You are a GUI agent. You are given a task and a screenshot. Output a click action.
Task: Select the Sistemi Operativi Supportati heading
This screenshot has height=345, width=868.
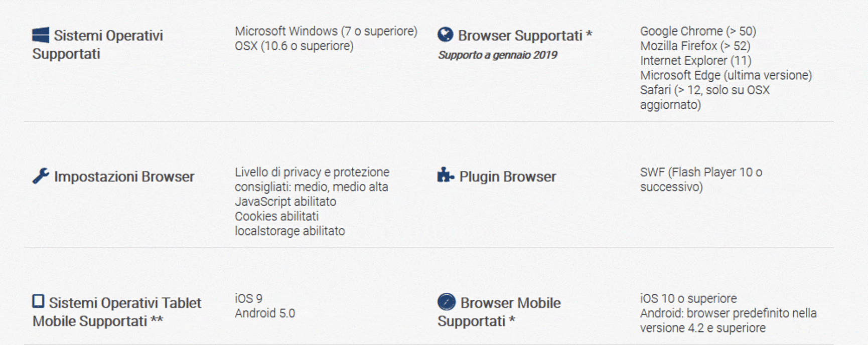click(98, 45)
